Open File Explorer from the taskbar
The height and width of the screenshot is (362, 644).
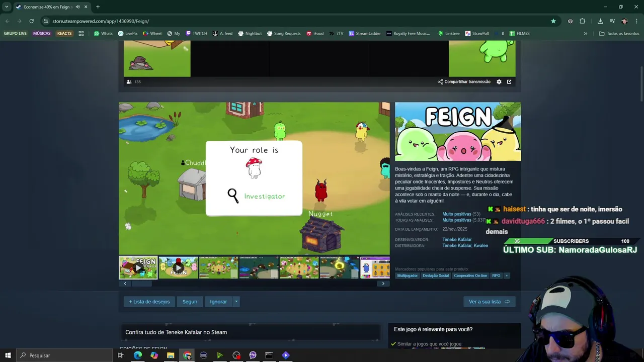(171, 355)
